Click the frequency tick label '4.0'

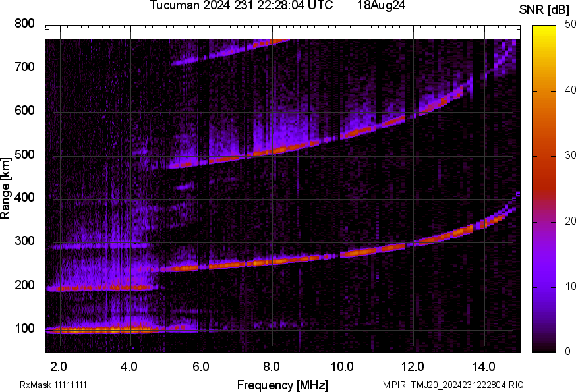coord(129,367)
